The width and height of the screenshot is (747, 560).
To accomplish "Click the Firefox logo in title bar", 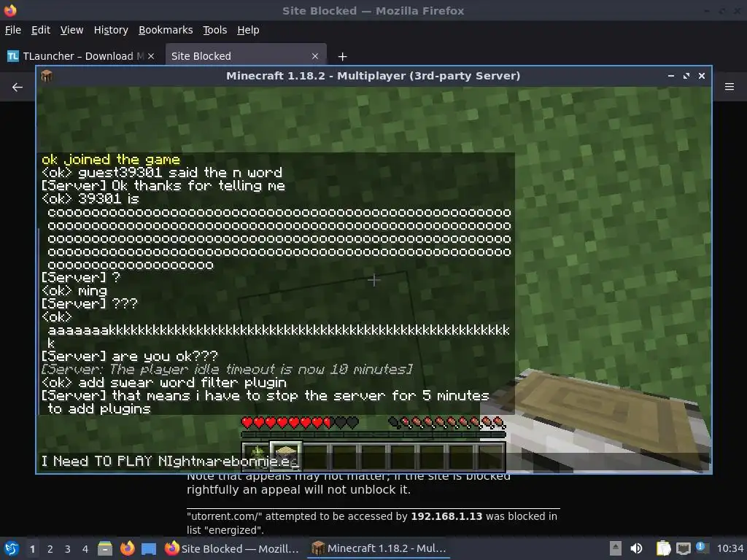I will 10,10.
